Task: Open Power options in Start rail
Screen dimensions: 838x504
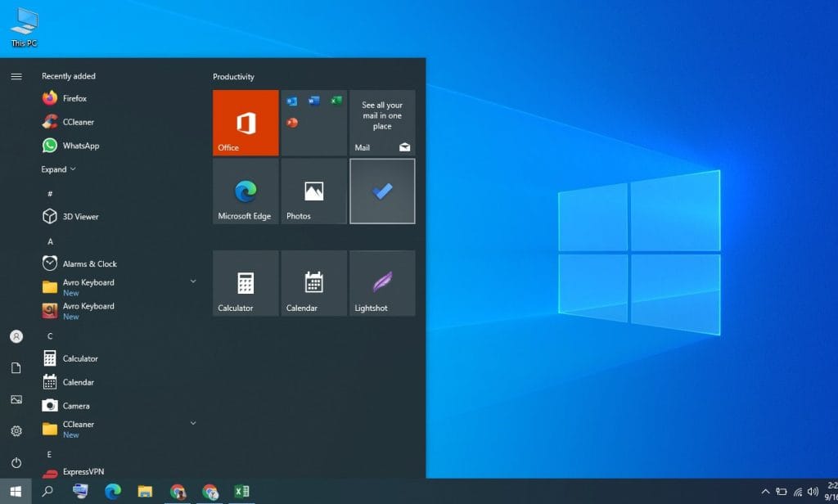Action: [x=16, y=462]
